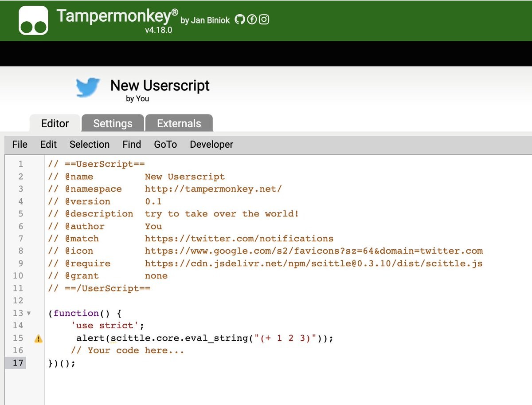Switch to the Settings tab
This screenshot has height=405, width=532.
113,123
